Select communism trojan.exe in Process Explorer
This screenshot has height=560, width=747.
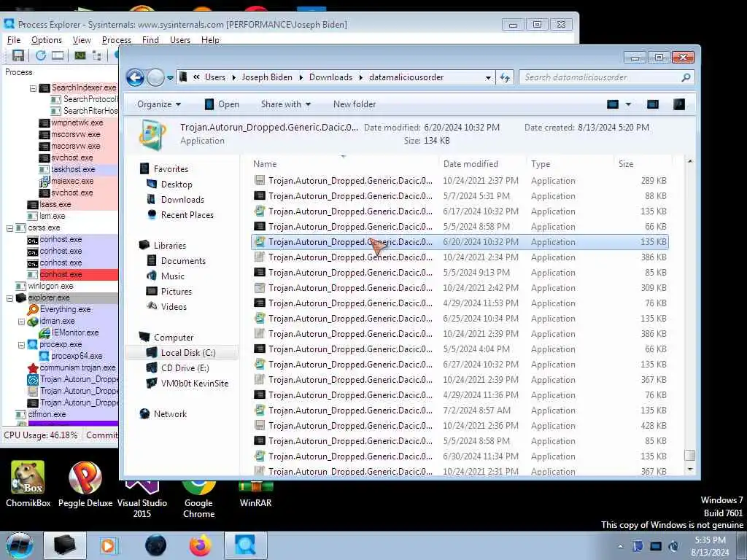coord(72,367)
